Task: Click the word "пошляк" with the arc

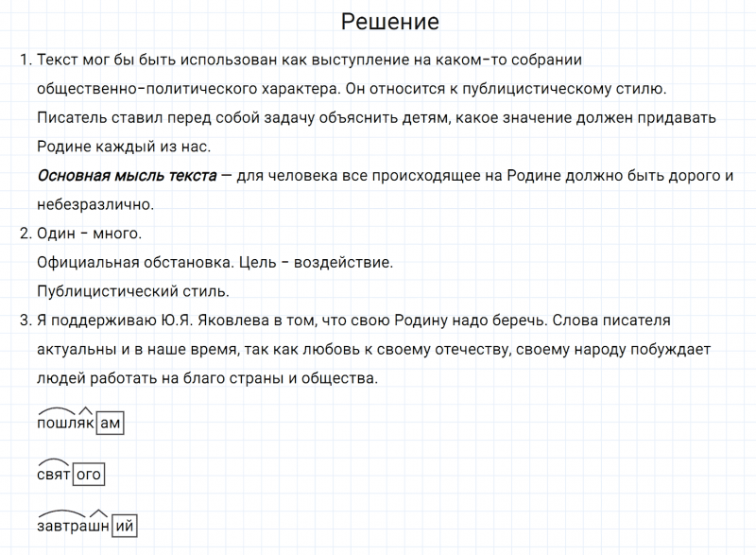Action: [65, 425]
